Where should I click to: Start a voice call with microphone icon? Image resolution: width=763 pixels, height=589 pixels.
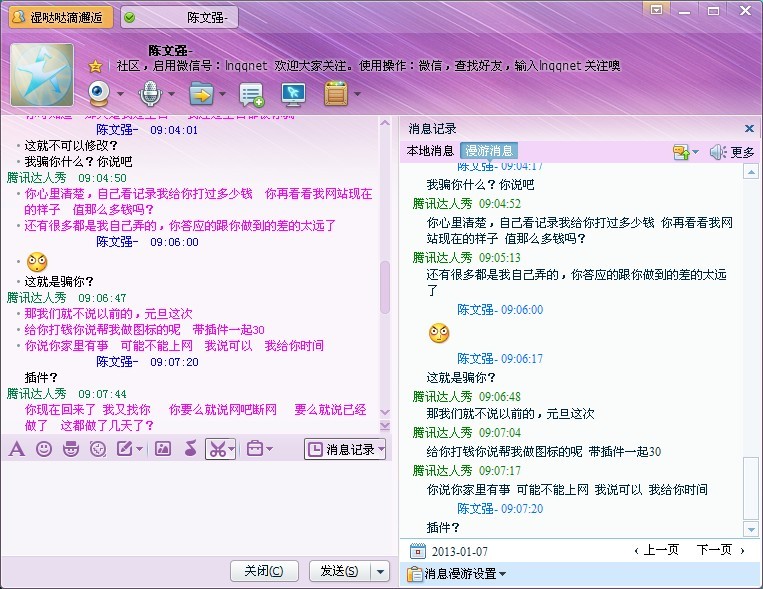tap(150, 93)
